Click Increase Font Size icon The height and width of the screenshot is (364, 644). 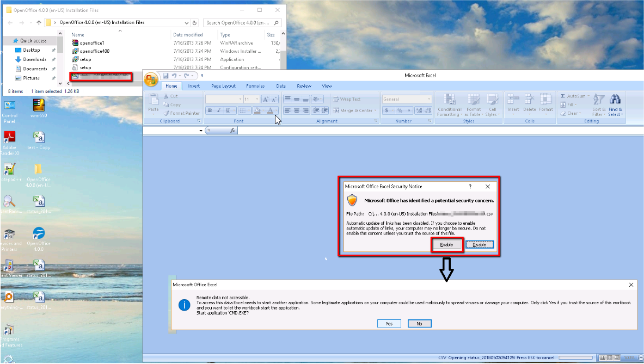pos(265,100)
